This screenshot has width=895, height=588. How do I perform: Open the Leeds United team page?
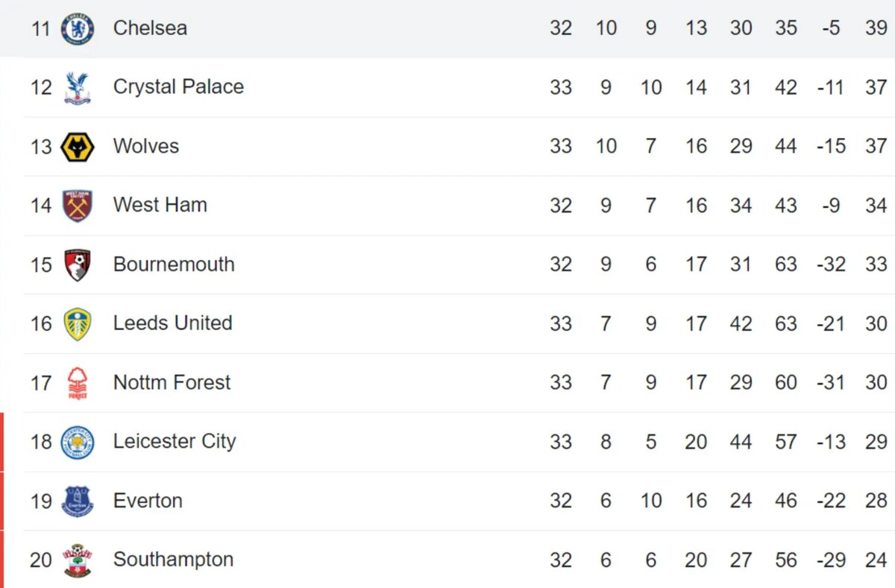(172, 323)
